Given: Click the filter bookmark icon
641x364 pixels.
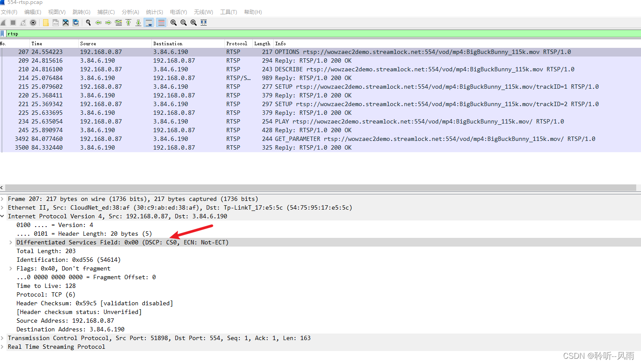Looking at the screenshot, I should [3, 33].
